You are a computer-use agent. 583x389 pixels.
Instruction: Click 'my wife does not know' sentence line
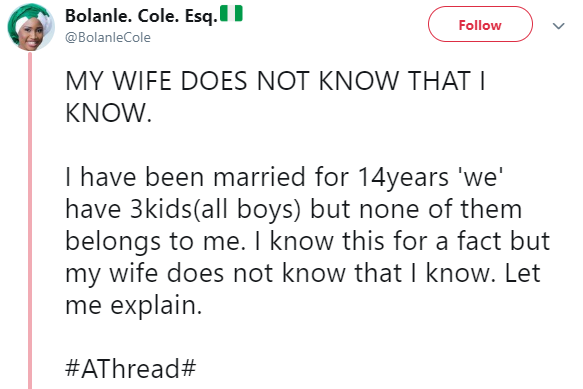pos(303,274)
